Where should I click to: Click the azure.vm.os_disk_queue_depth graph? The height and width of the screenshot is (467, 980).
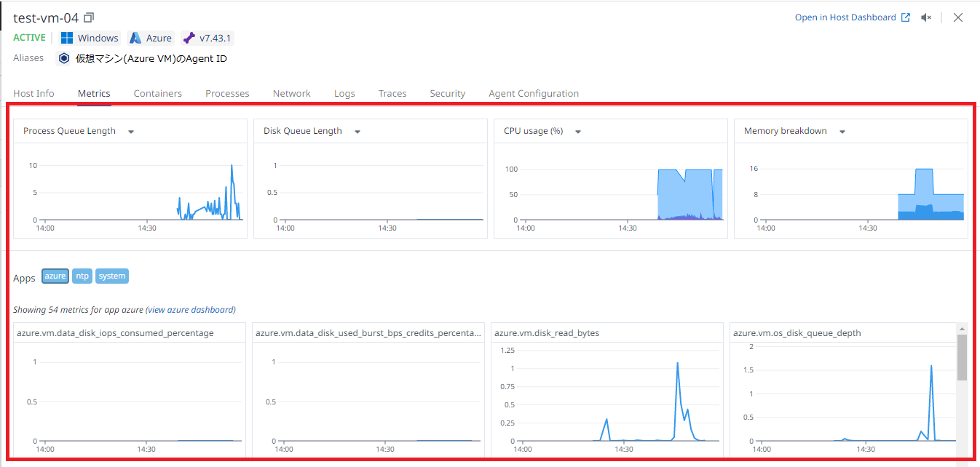point(842,399)
